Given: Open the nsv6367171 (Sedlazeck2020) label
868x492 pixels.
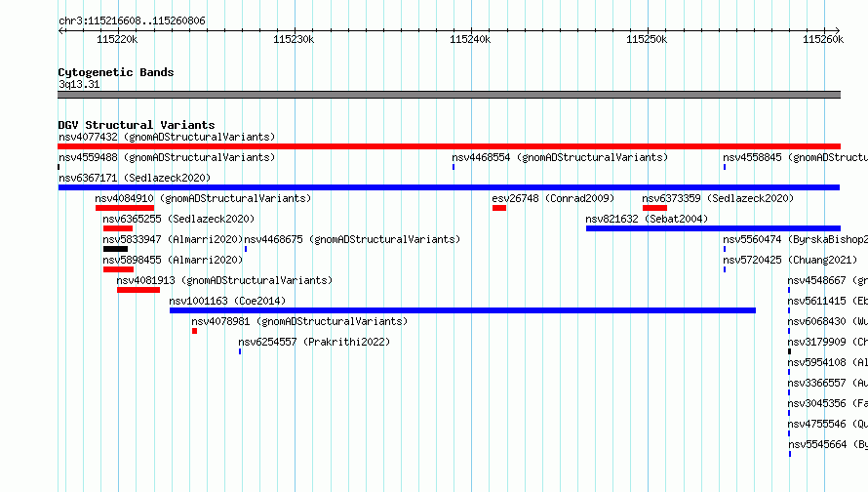Looking at the screenshot, I should pyautogui.click(x=135, y=178).
